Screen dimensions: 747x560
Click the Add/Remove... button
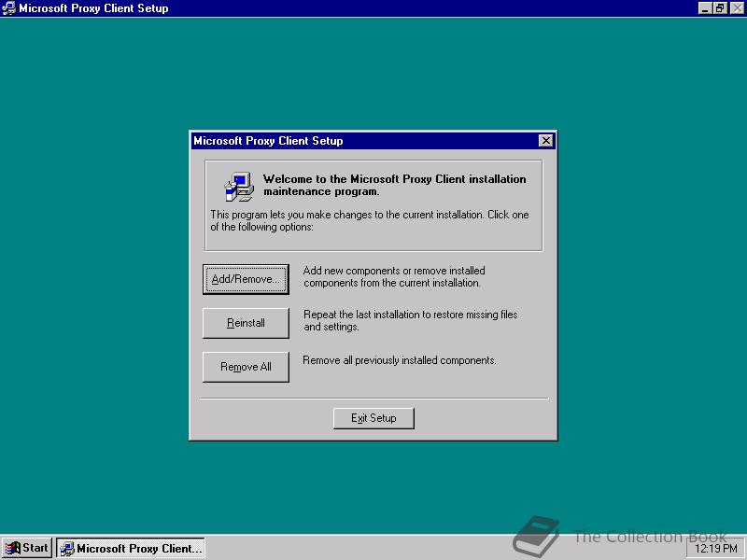point(246,279)
